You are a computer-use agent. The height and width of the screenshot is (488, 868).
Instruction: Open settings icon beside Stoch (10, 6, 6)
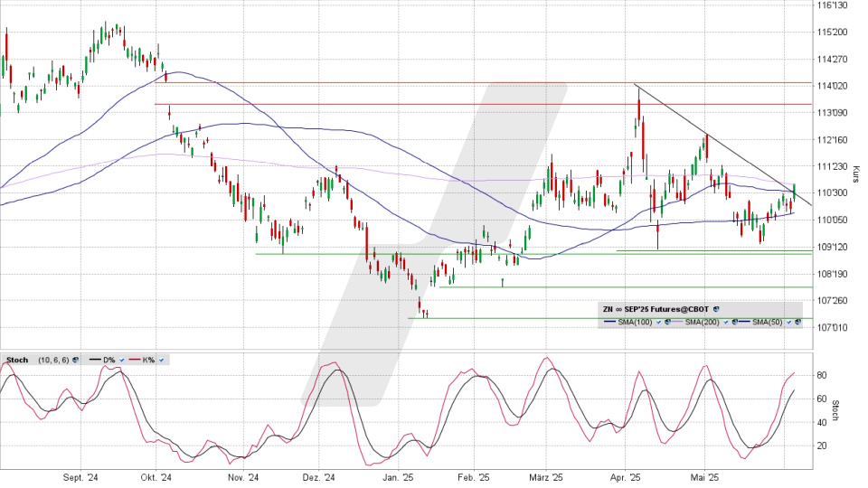tap(75, 360)
